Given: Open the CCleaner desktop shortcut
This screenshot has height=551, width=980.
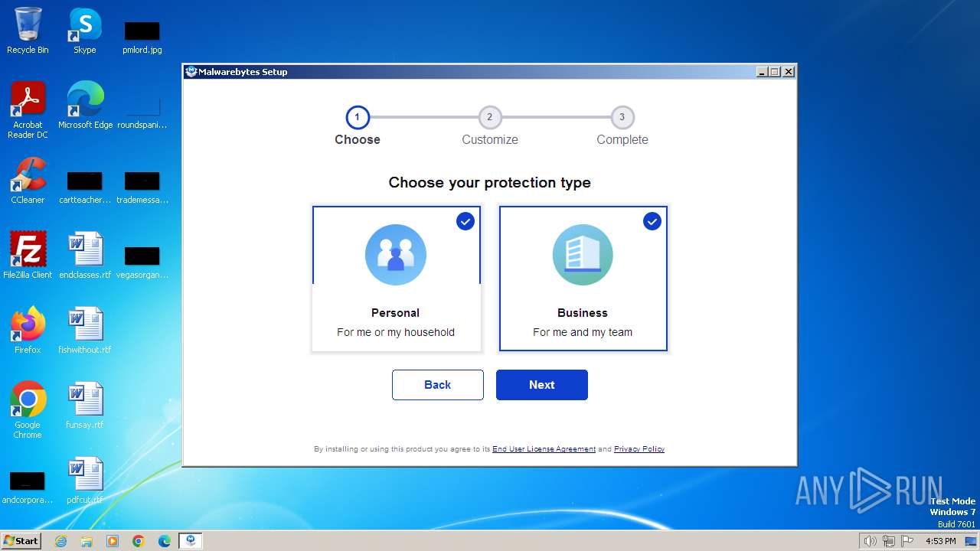Looking at the screenshot, I should (x=28, y=181).
